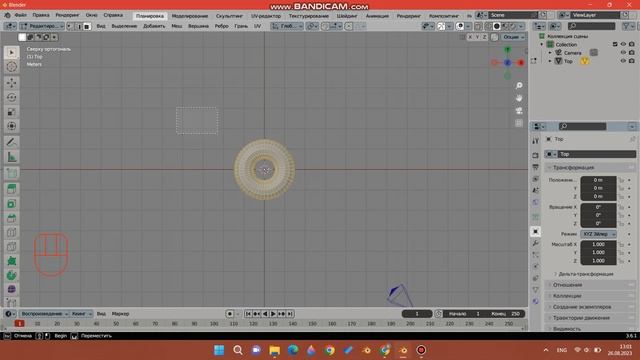Enable edge select mode
The width and height of the screenshot is (640, 360).
79,26
